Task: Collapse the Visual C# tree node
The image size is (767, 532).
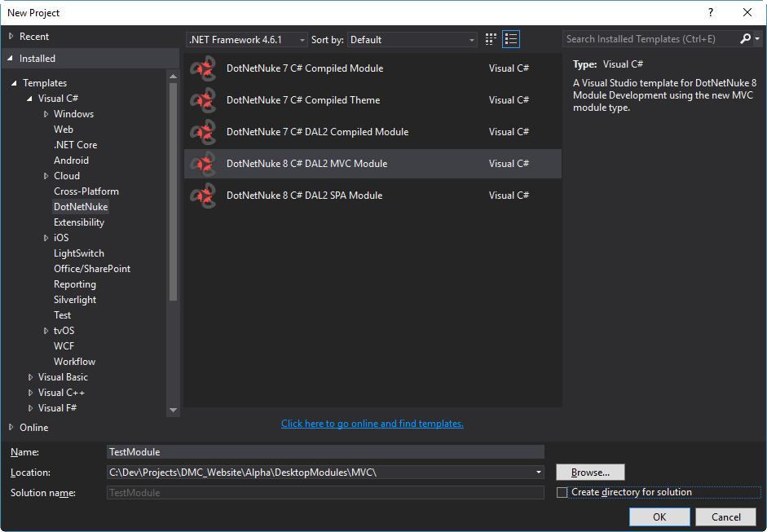Action: (x=30, y=99)
